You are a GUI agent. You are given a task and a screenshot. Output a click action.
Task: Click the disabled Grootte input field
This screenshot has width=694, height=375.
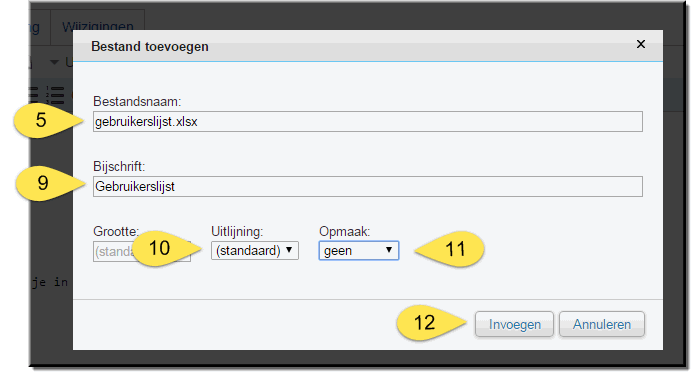pyautogui.click(x=142, y=251)
